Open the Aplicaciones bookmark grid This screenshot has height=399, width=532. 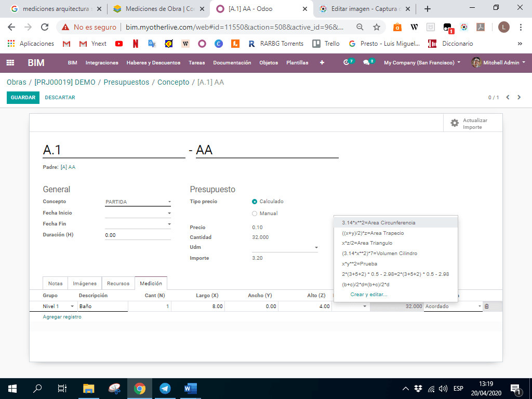tap(31, 44)
